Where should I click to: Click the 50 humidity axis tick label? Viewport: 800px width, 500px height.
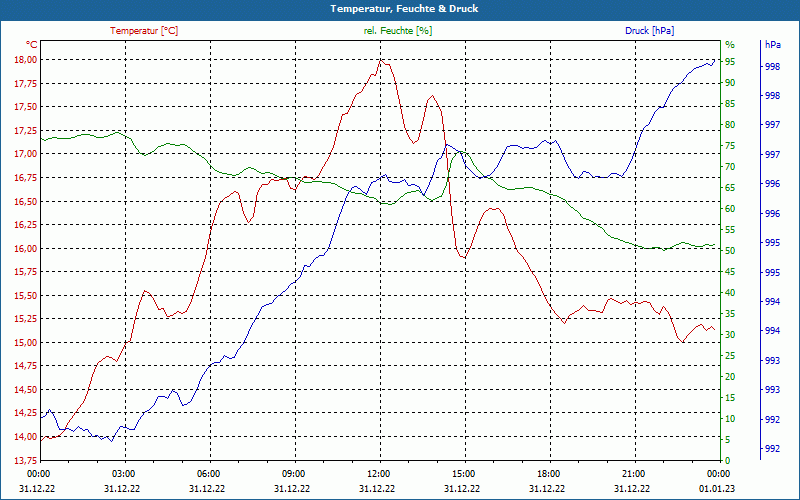(731, 251)
